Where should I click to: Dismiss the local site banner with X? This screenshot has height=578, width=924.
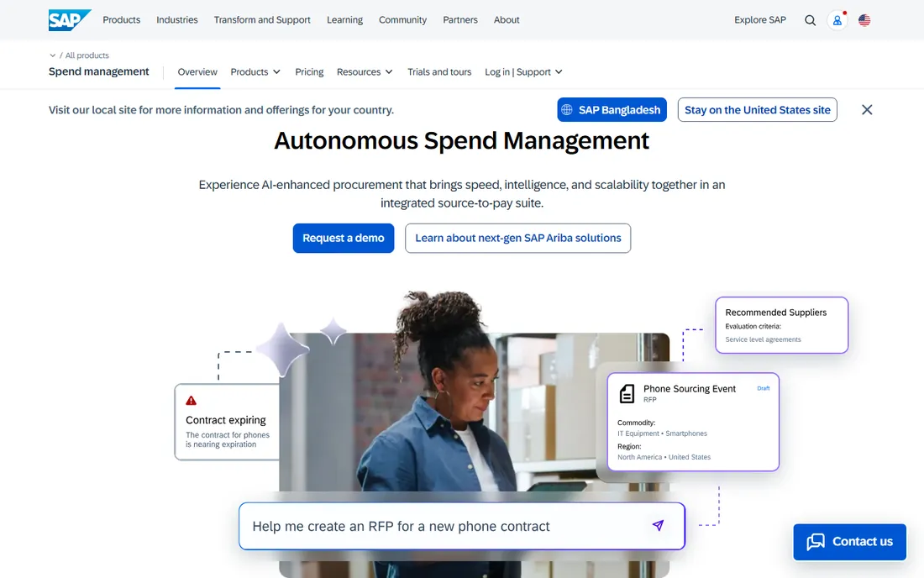[x=867, y=109]
